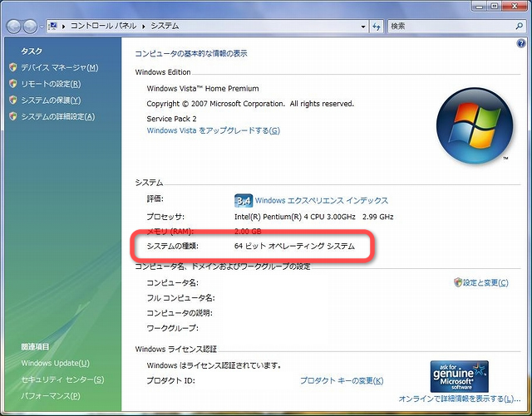532x416 pixels.
Task: Click Windows Vista をアップグレードする(G) link
Action: 214,130
